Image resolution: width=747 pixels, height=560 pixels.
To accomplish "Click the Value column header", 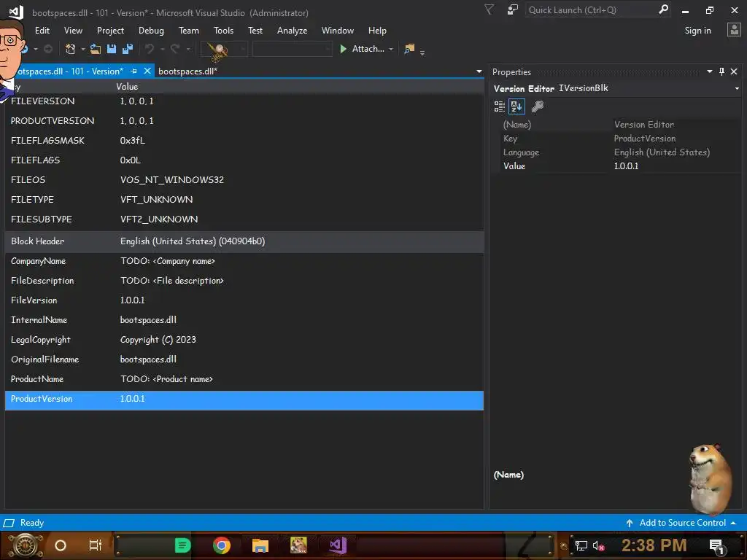I will coord(127,87).
